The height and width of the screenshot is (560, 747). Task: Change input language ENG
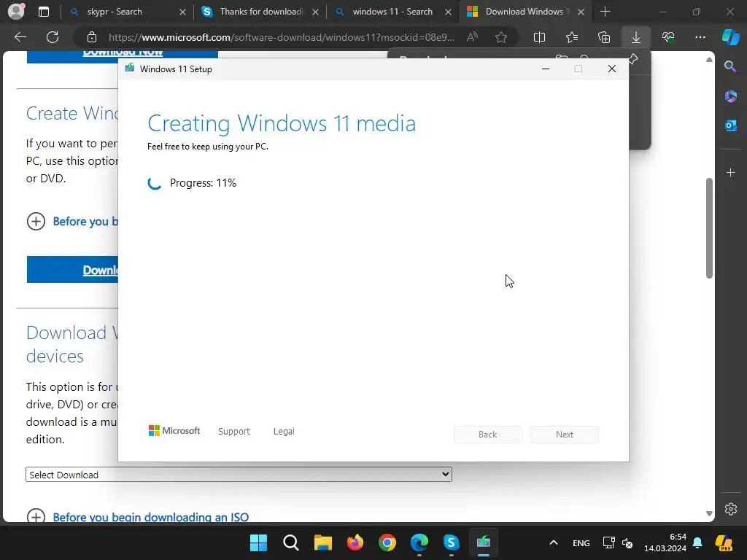click(581, 542)
